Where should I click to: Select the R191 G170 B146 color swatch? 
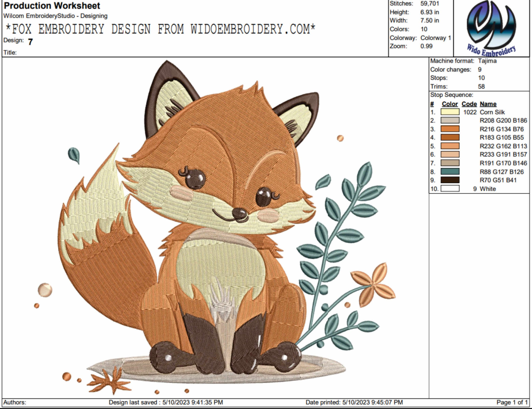pyautogui.click(x=450, y=163)
